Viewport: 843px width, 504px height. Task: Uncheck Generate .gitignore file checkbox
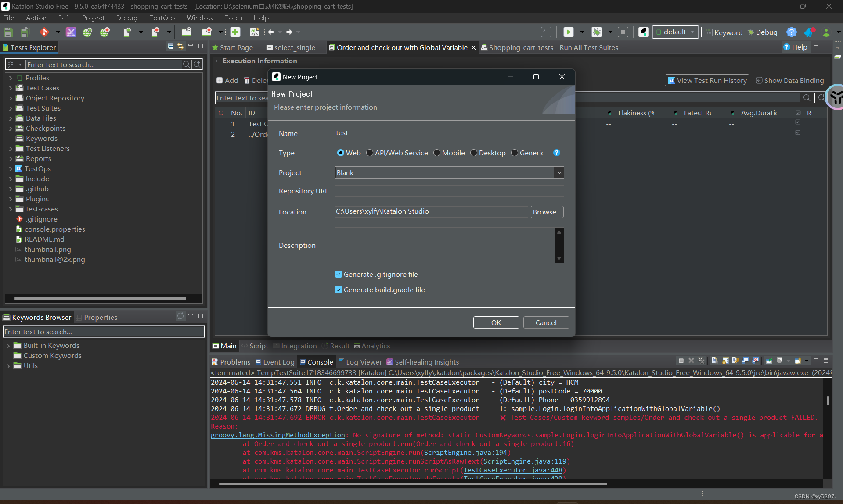tap(339, 274)
